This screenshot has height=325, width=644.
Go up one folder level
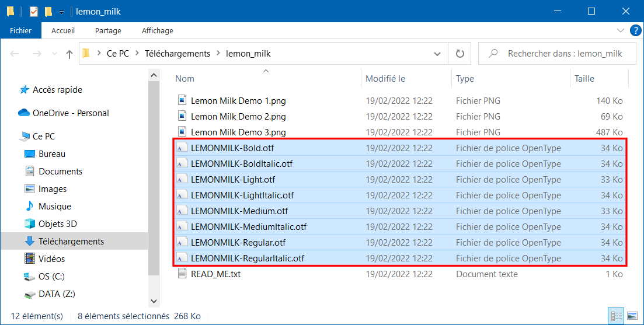click(69, 54)
